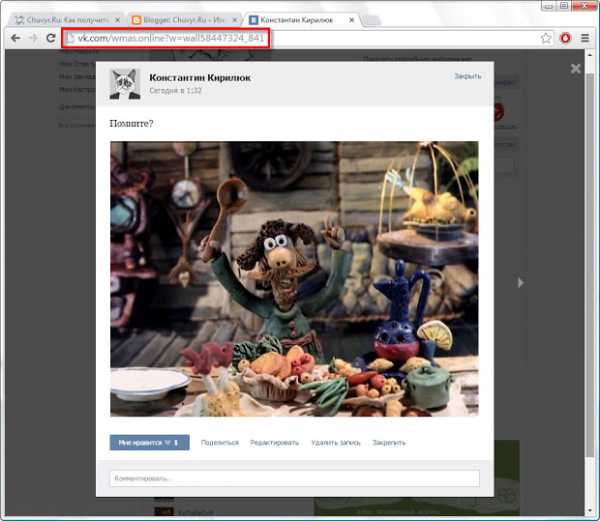This screenshot has height=521, width=600.
Task: Go forward with the browser forward arrow
Action: coord(33,38)
